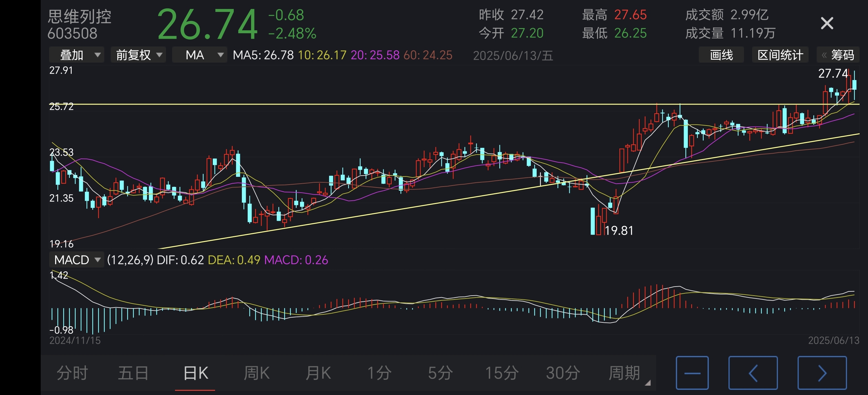Viewport: 868px width, 395px height.
Task: Close the full-screen chart with X
Action: pyautogui.click(x=827, y=24)
